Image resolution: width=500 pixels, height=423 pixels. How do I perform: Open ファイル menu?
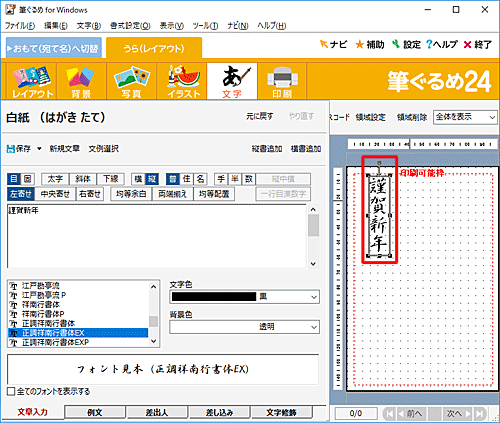20,26
